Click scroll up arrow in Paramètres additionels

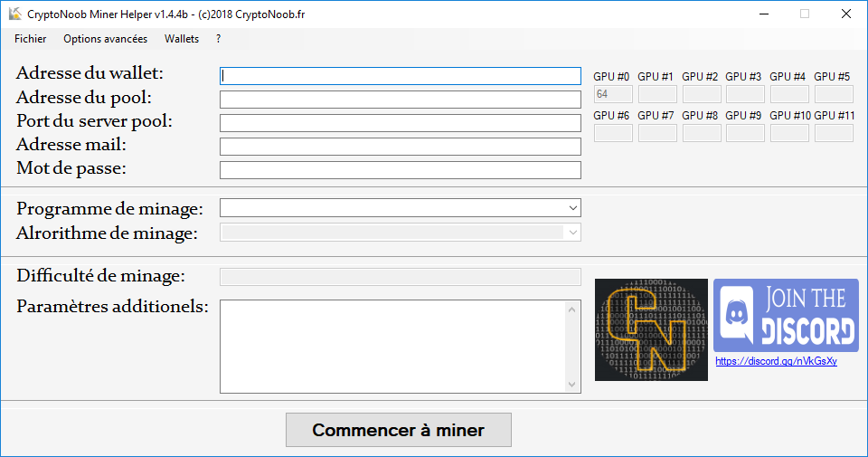pyautogui.click(x=571, y=309)
